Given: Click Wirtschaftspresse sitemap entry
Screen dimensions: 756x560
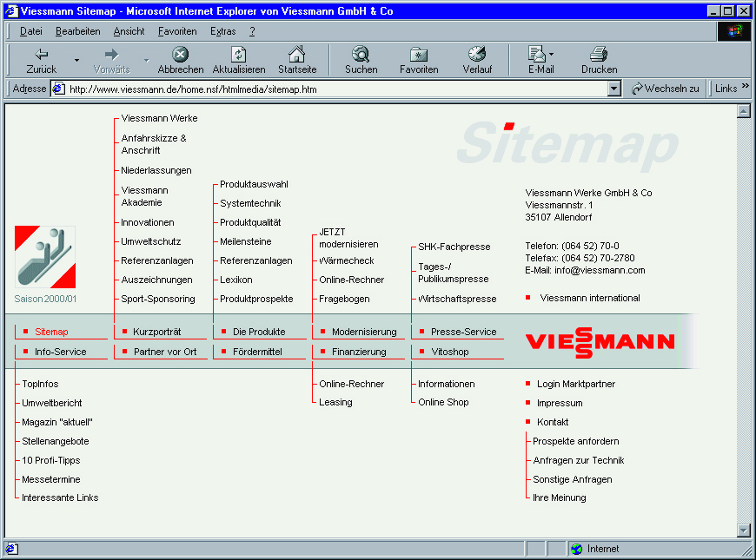Looking at the screenshot, I should 456,299.
